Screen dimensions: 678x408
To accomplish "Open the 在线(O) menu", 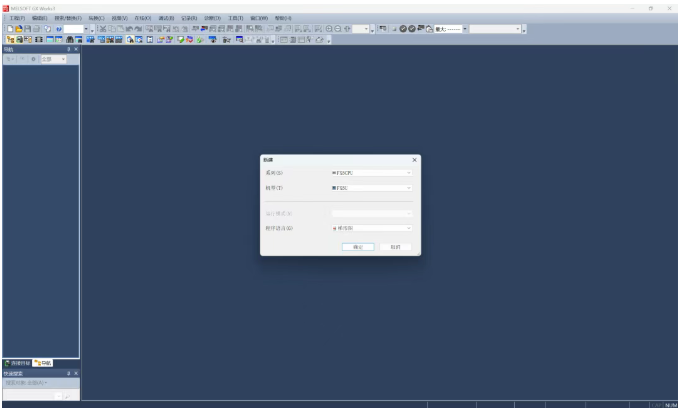I will [143, 18].
